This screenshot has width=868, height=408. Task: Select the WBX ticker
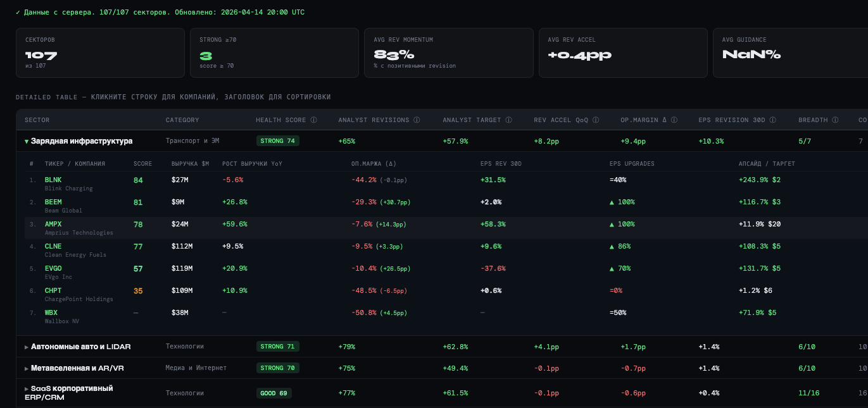click(x=51, y=312)
